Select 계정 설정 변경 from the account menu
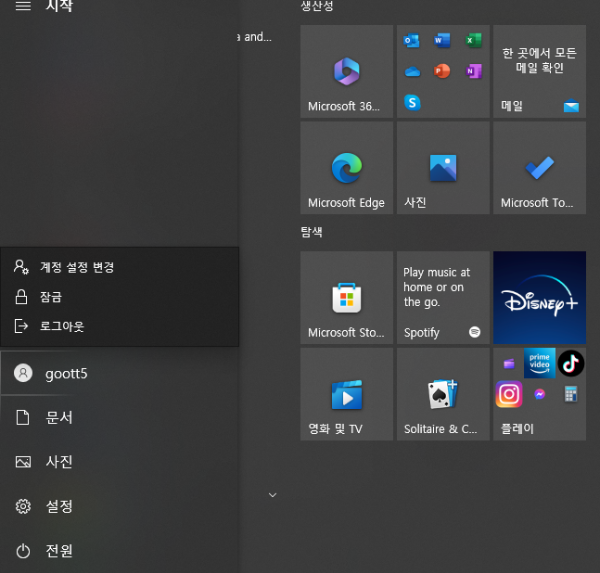This screenshot has width=600, height=573. tap(120, 267)
